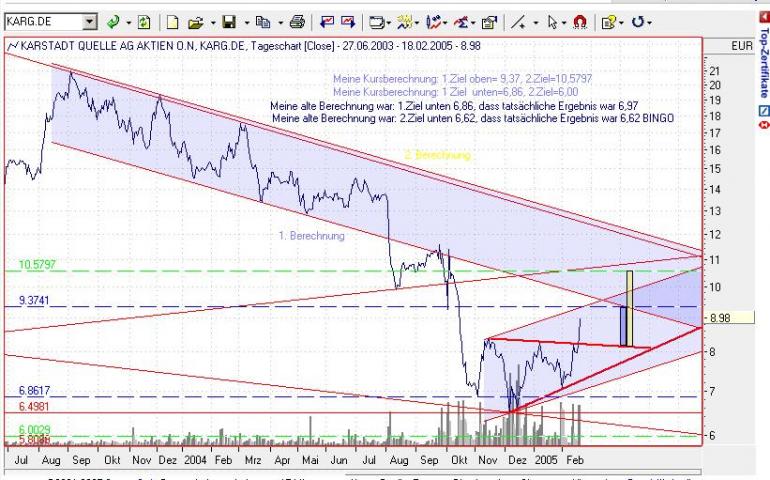Click into the KARG.DE symbol input field
770x480 pixels.
(44, 22)
